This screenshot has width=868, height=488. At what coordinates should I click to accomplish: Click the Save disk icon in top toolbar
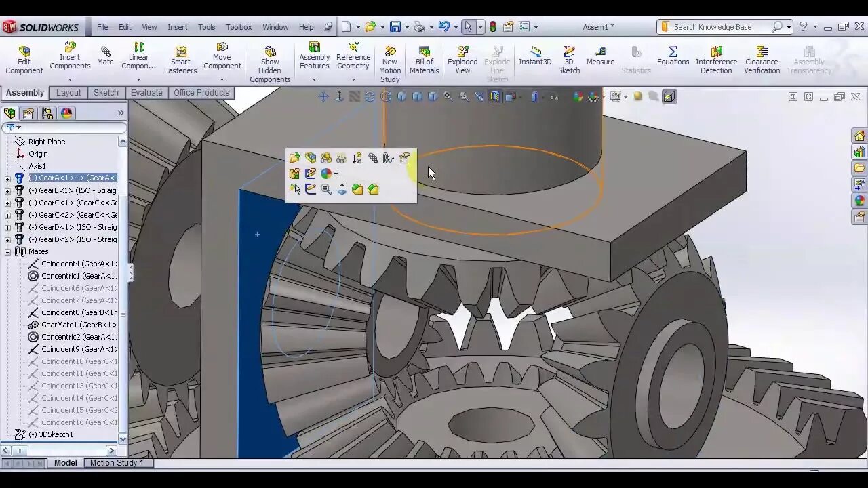click(395, 27)
